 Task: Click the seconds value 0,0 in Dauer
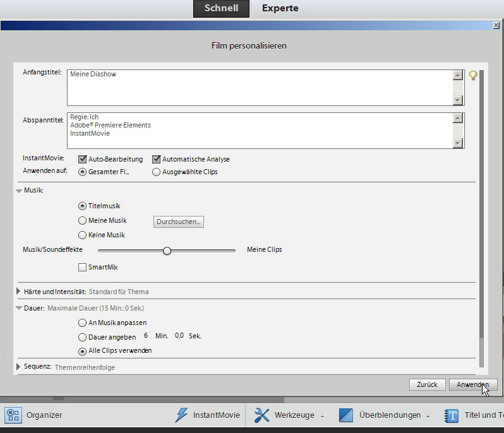point(179,336)
